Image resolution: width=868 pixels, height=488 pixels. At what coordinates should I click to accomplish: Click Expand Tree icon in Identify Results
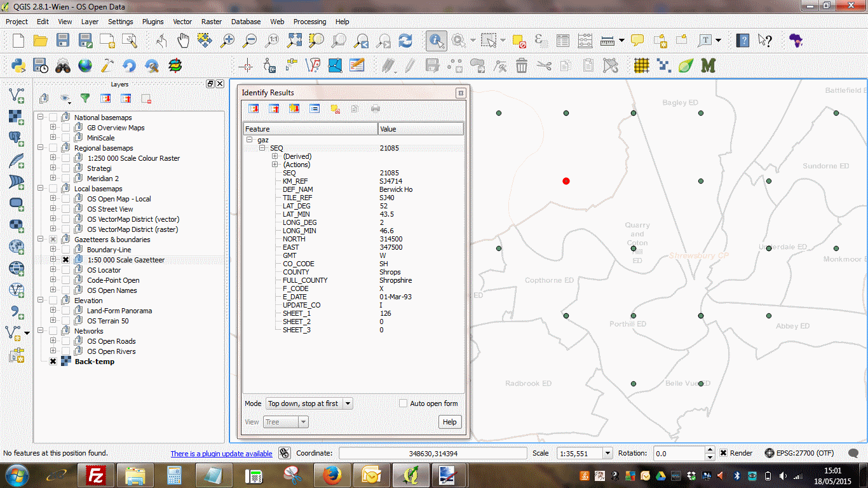(x=254, y=109)
